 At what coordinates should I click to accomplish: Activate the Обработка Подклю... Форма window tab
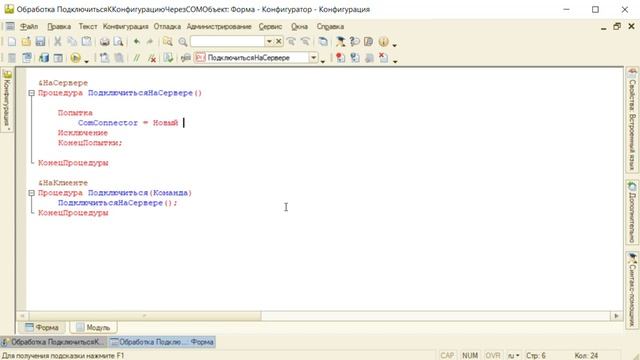(x=162, y=342)
